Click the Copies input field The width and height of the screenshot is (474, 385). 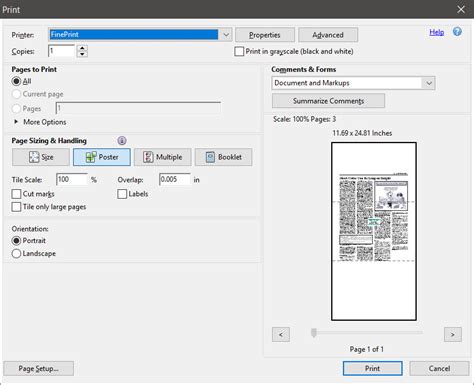[62, 51]
